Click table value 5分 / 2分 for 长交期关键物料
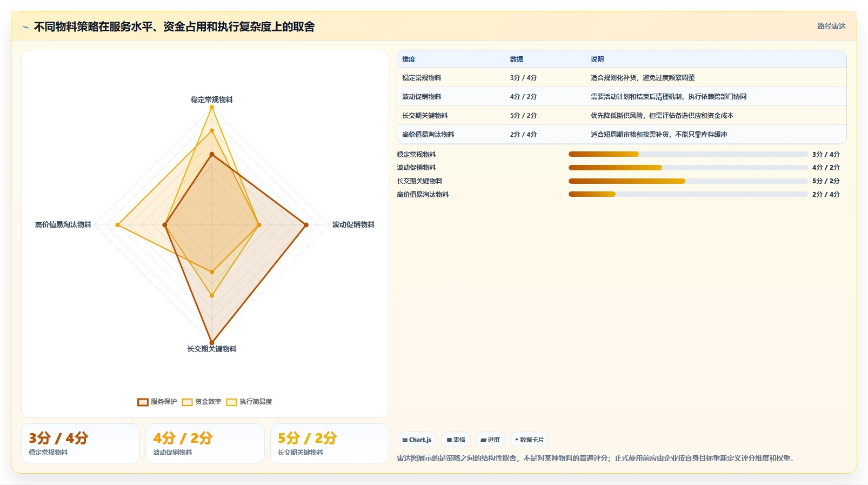 523,116
